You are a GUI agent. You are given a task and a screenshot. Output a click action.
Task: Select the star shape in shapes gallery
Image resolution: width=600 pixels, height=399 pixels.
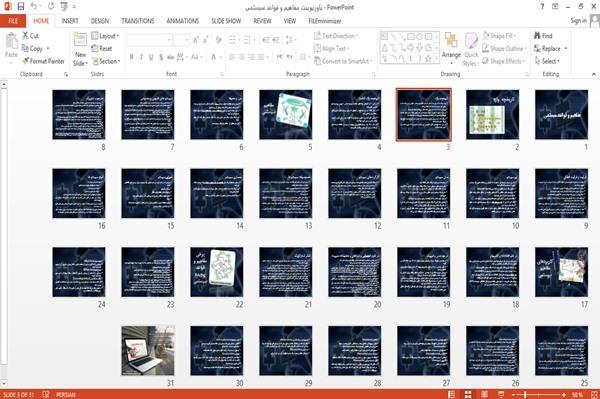coord(428,59)
